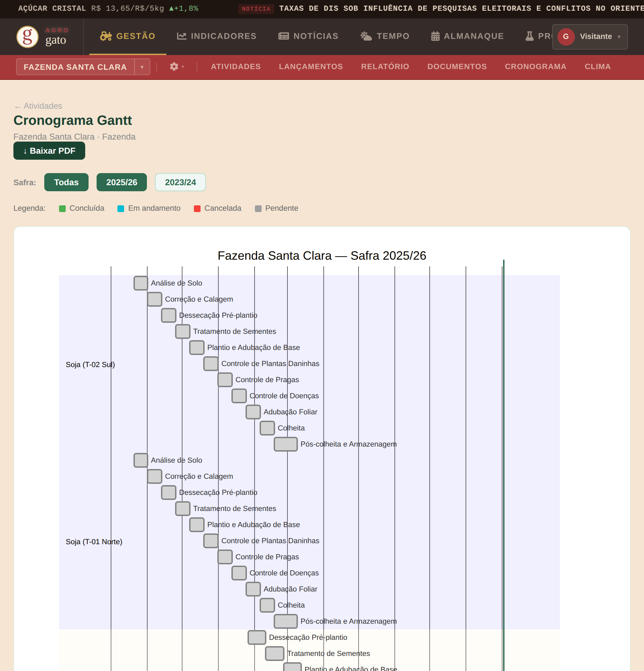
Task: Click the Soja (T-02 Sul) Controle de Plantas Daninhas bar
Action: [x=211, y=364]
